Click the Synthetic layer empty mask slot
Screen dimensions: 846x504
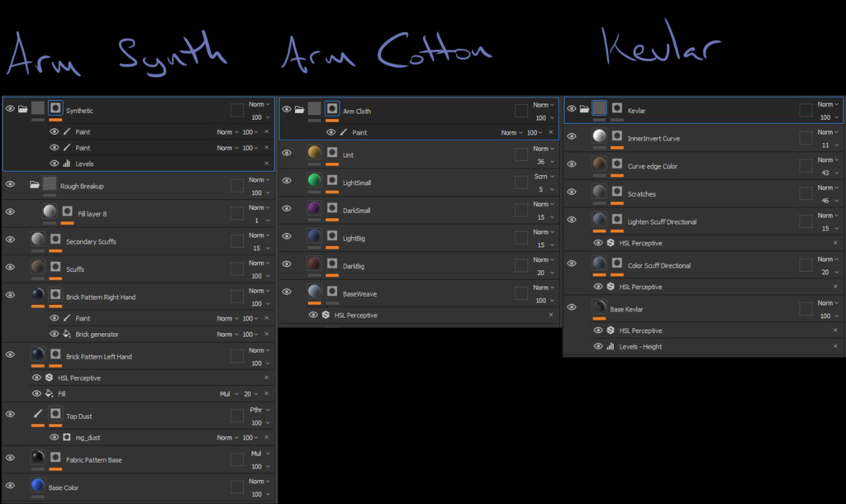237,110
